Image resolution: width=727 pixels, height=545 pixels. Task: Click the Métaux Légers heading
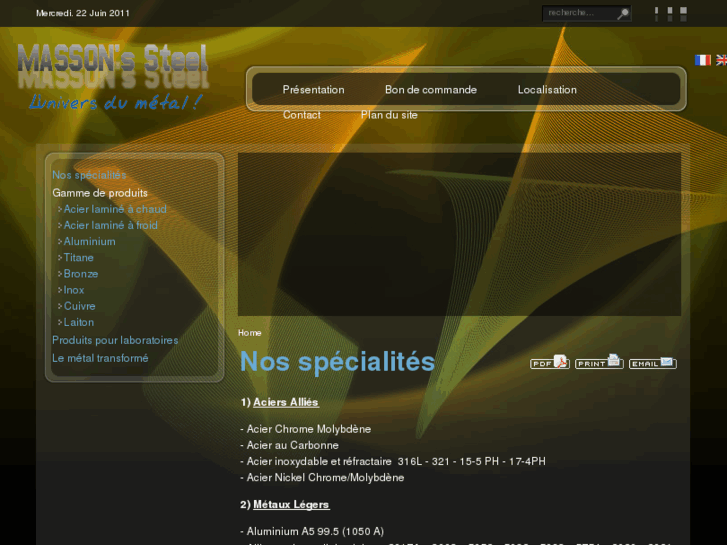[x=291, y=505]
